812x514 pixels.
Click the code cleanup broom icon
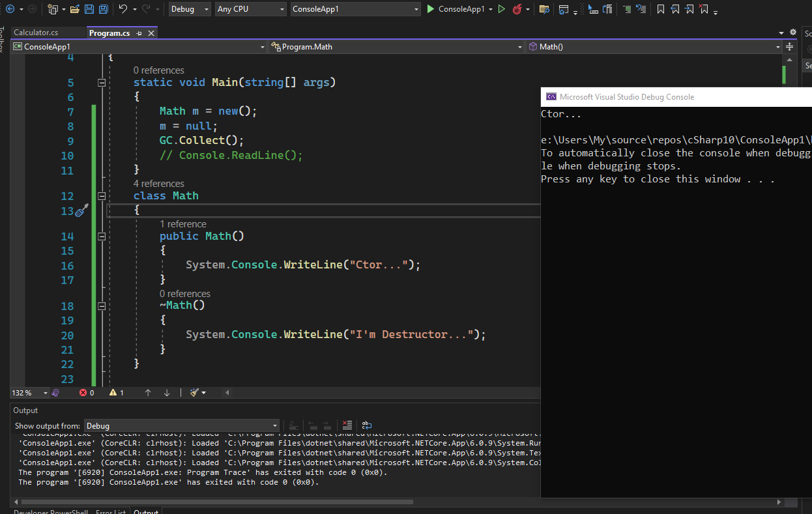click(194, 393)
